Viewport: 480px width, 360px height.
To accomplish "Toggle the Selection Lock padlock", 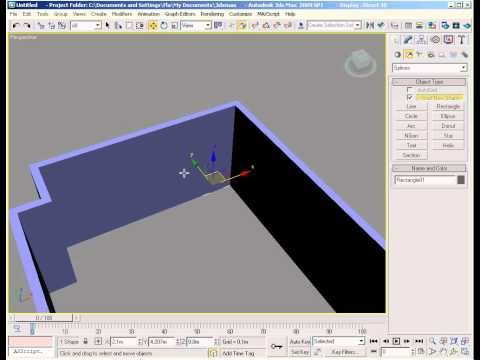I will (x=86, y=341).
